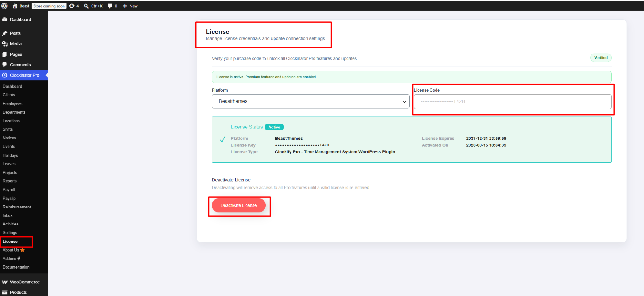Click the Media icon
This screenshot has height=296, width=644.
click(x=4, y=44)
